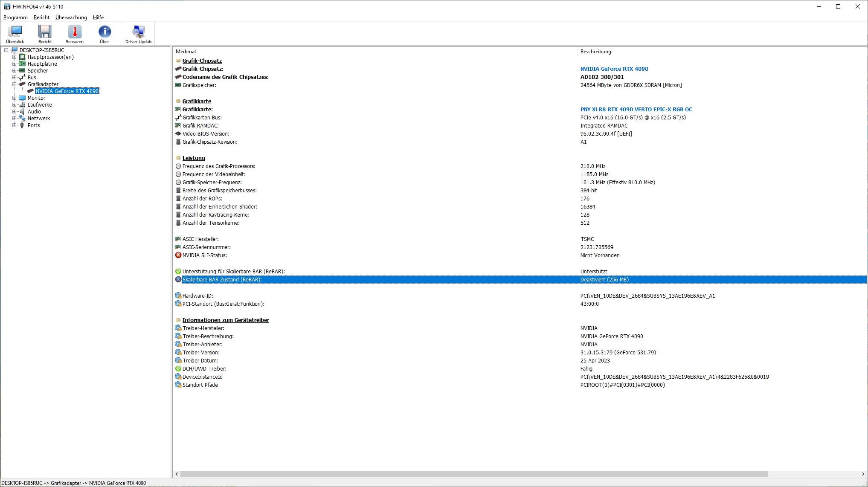Click the Über info icon
The image size is (868, 487).
(x=105, y=32)
